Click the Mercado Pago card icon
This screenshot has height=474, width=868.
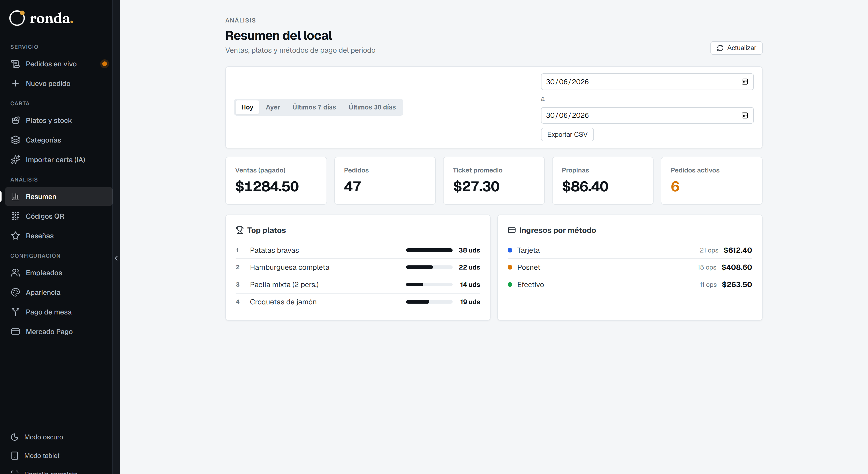(x=16, y=331)
